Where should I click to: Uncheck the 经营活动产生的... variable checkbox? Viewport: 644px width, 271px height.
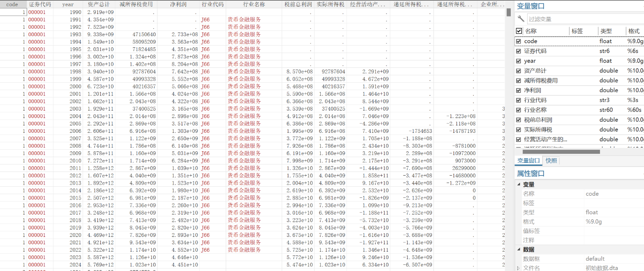click(519, 139)
